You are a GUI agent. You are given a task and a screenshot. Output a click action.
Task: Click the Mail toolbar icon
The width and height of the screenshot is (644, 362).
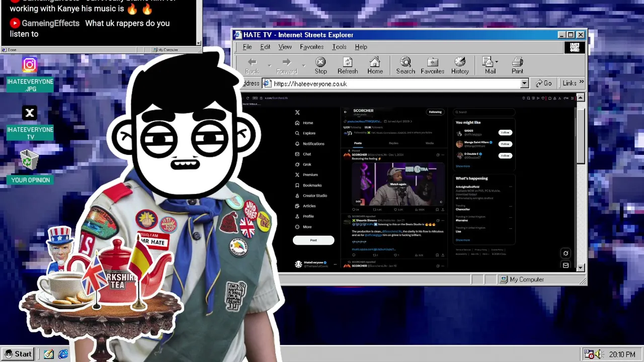[488, 62]
